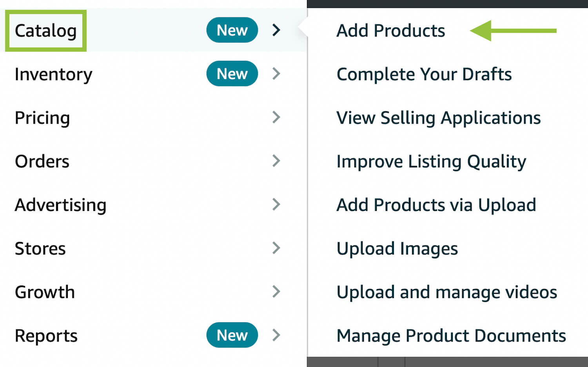Expand the chevron next to Catalog

(276, 30)
